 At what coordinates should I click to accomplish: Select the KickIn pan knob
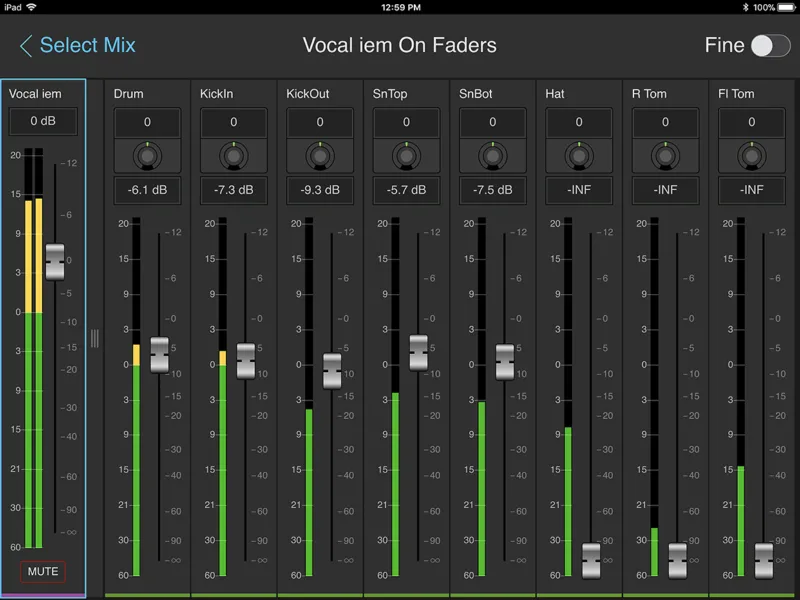pyautogui.click(x=234, y=156)
